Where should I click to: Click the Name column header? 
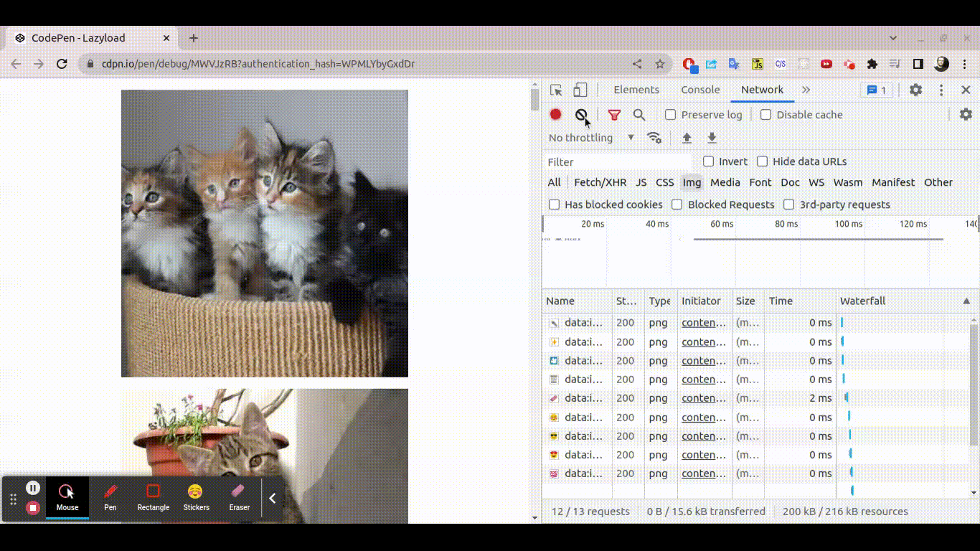pyautogui.click(x=577, y=301)
